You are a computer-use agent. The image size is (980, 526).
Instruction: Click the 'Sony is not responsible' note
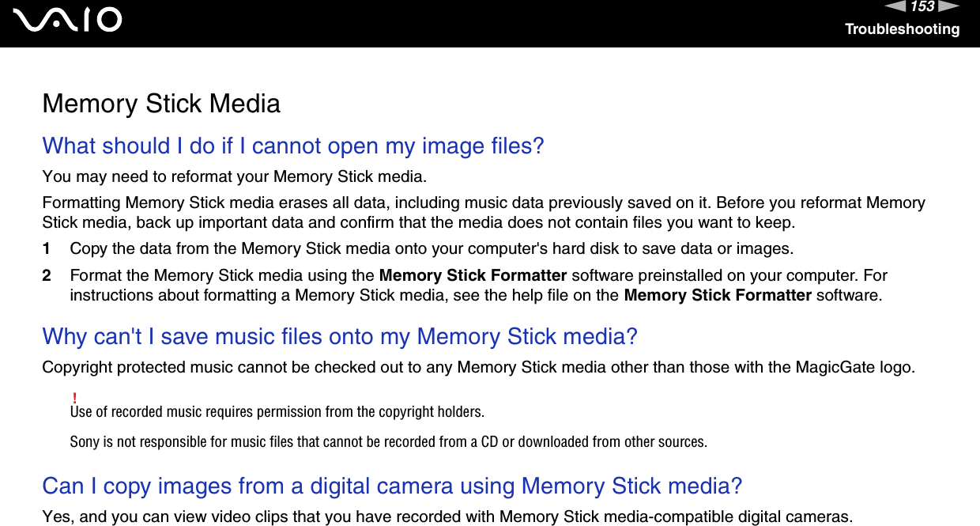[x=388, y=441]
